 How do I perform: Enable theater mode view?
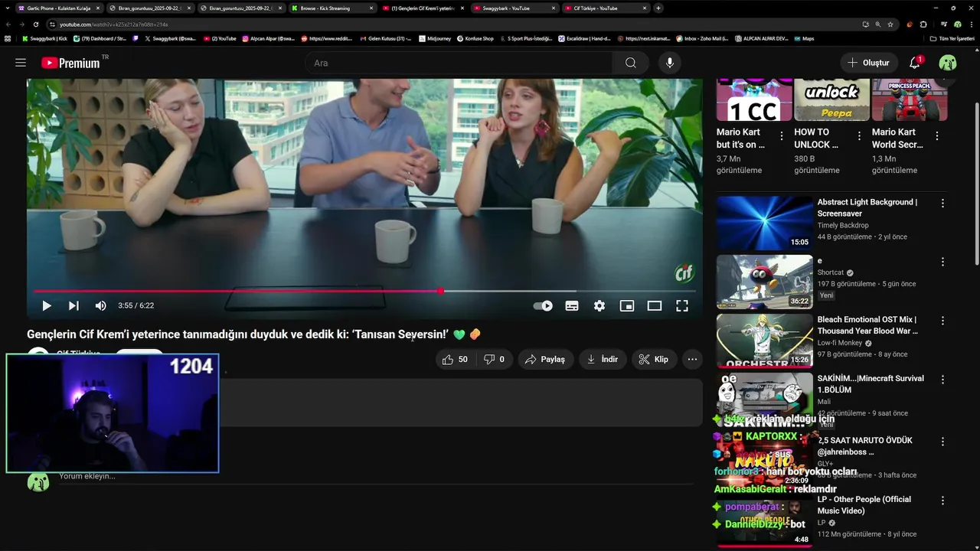coord(655,305)
